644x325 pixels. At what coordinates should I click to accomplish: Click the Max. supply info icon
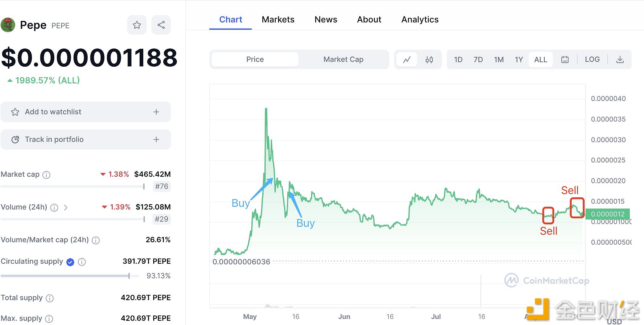click(49, 319)
